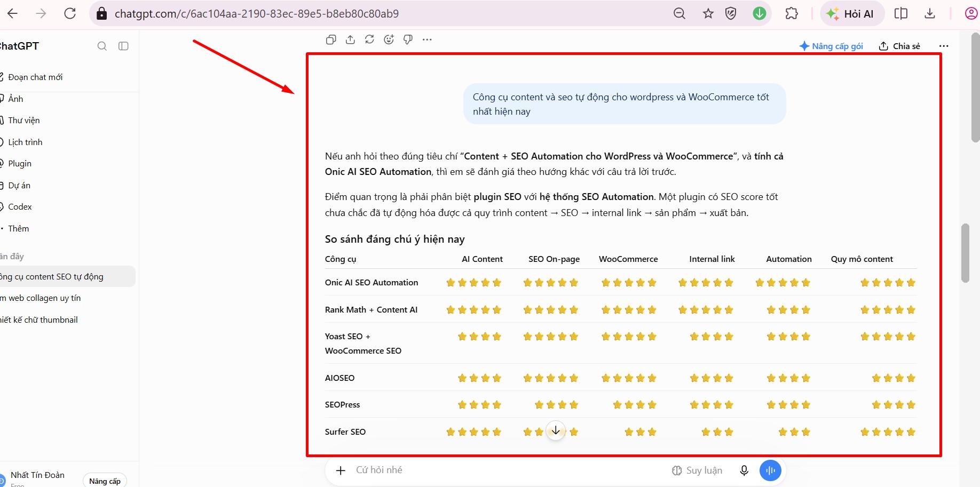
Task: Share the response using upload icon
Action: 350,39
